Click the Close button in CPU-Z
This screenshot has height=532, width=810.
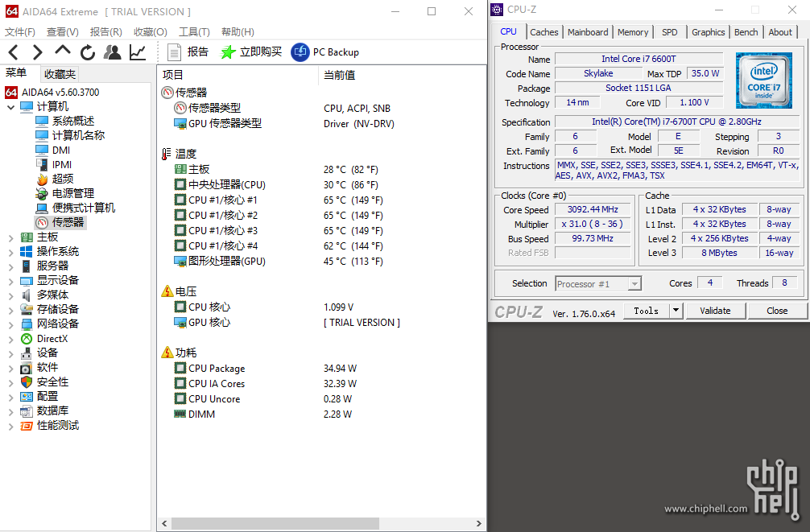point(778,311)
